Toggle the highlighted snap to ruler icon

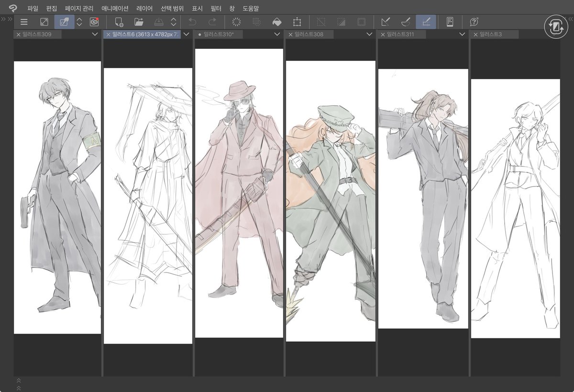pyautogui.click(x=426, y=22)
